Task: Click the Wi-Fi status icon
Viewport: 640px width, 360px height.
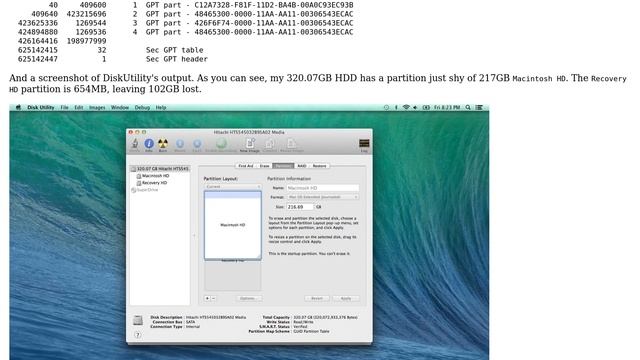Action: (x=406, y=107)
